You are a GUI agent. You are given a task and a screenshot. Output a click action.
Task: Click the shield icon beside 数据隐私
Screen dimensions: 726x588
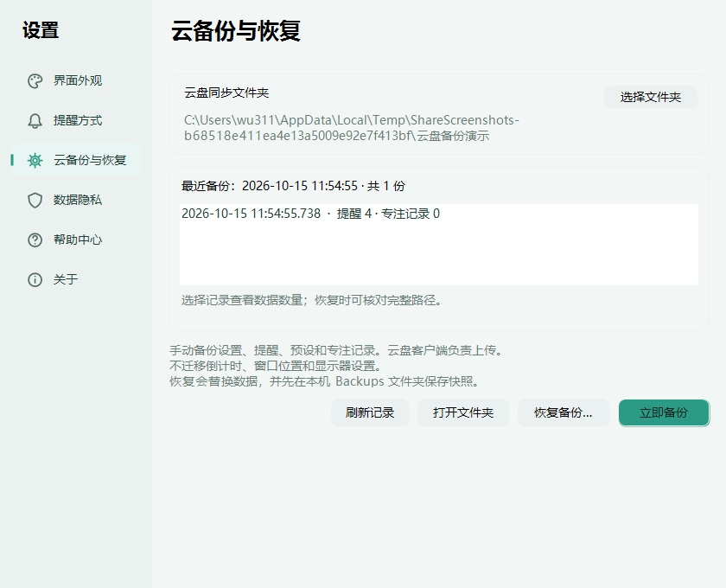(x=35, y=200)
